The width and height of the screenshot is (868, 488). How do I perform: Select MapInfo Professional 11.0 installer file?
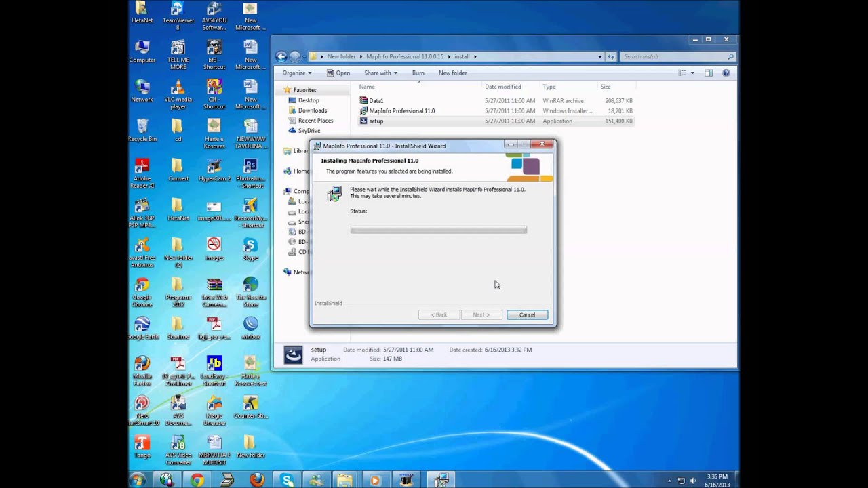496,110
